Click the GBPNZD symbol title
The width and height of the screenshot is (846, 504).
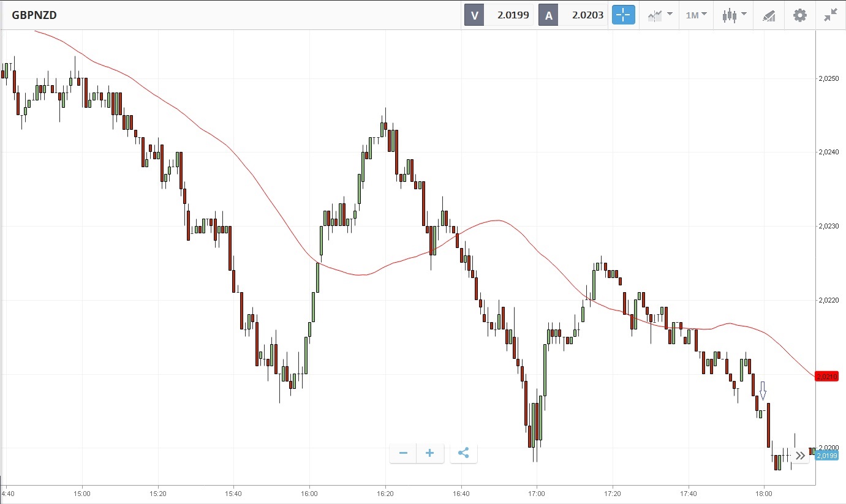pos(34,15)
